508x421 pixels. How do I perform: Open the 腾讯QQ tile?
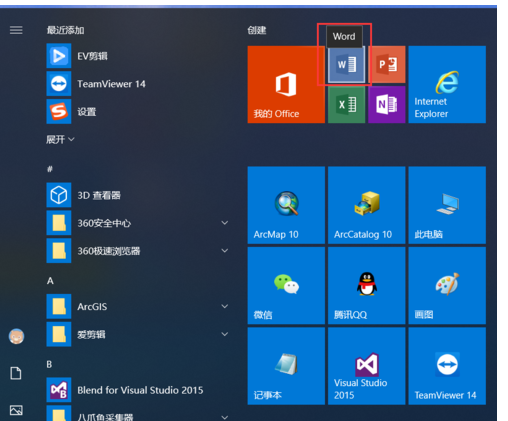coord(366,285)
